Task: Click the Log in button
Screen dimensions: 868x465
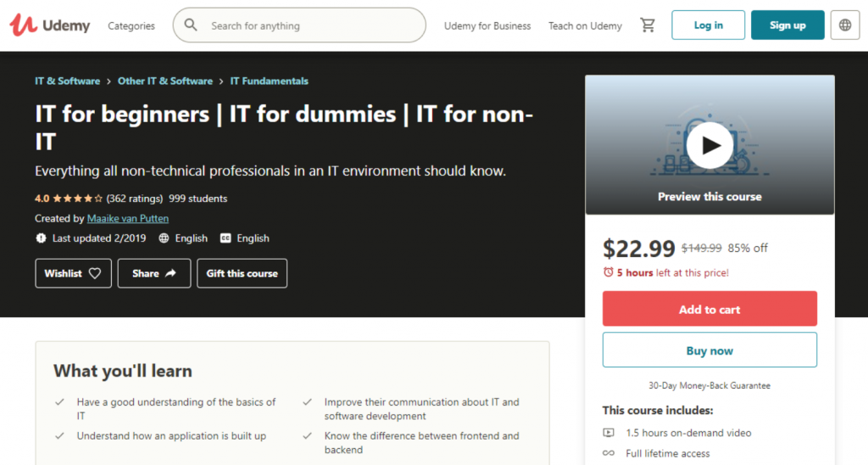Action: 708,25
